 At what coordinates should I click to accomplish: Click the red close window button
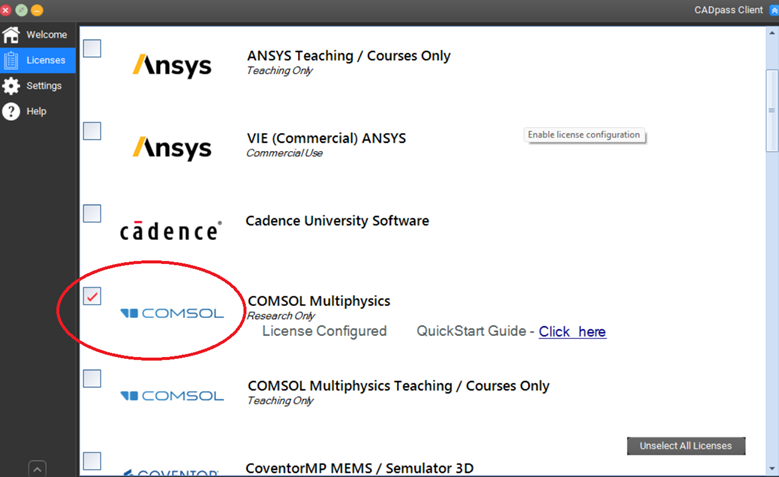point(5,10)
